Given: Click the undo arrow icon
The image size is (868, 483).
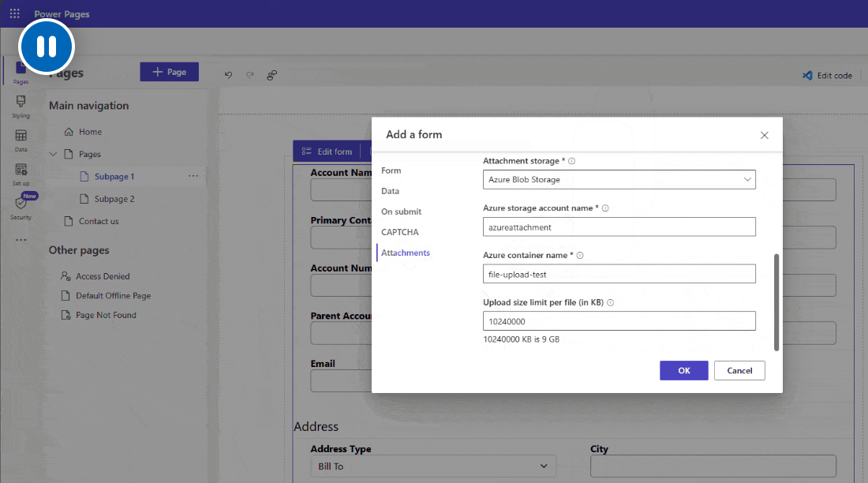Looking at the screenshot, I should (x=229, y=75).
